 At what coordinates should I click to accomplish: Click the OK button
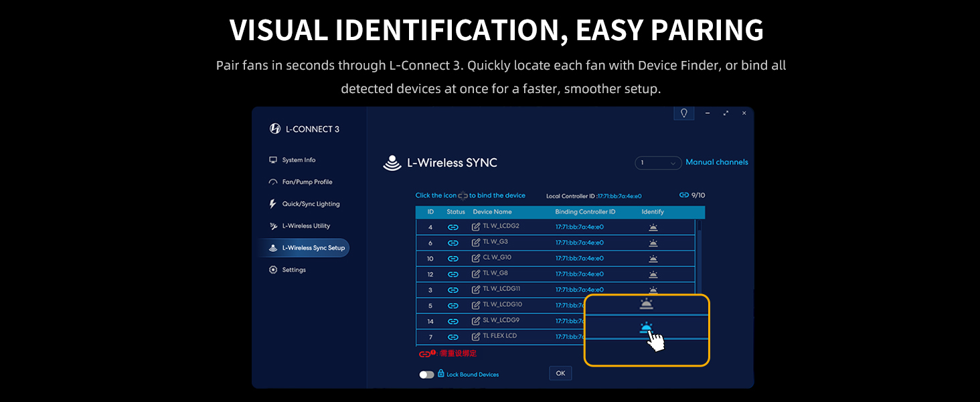coord(561,373)
